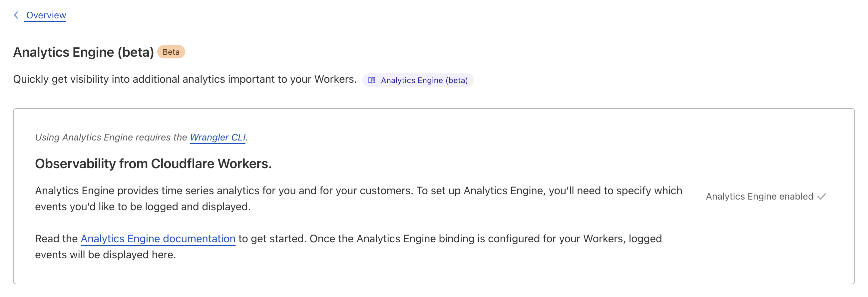
Task: Click the Observability from Cloudflare Workers heading
Action: click(153, 164)
